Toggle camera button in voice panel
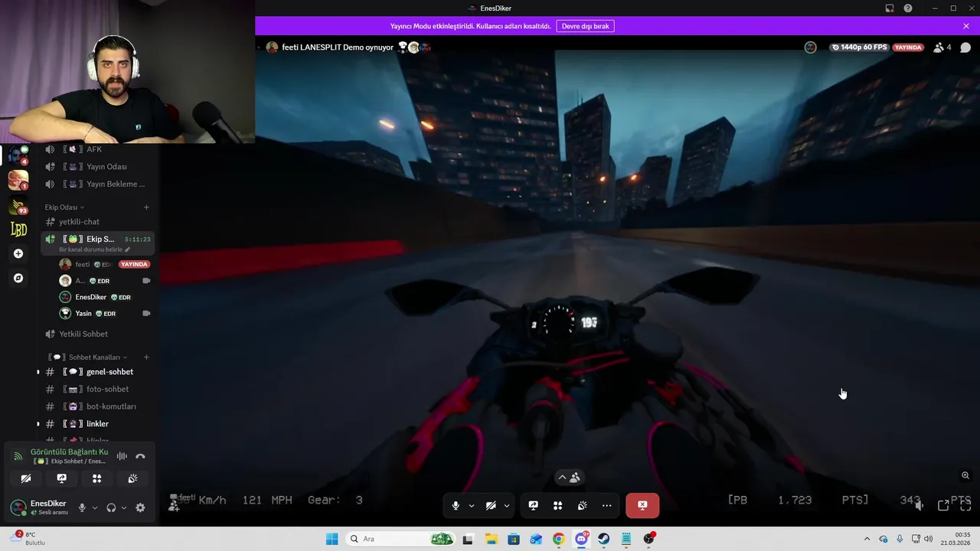This screenshot has width=980, height=551. pos(26,478)
